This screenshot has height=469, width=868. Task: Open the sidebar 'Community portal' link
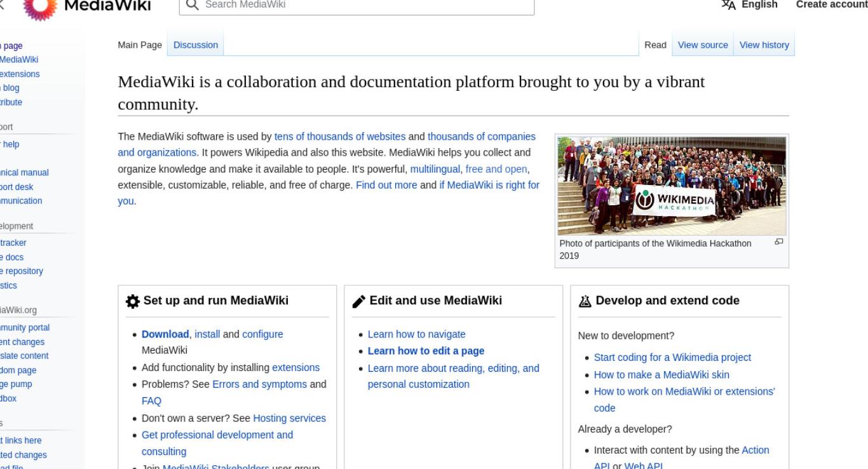25,328
